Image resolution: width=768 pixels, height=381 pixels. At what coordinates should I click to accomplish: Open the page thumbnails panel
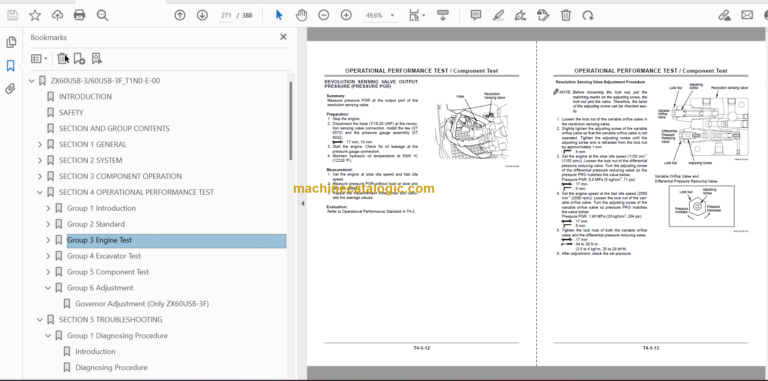pyautogui.click(x=11, y=43)
